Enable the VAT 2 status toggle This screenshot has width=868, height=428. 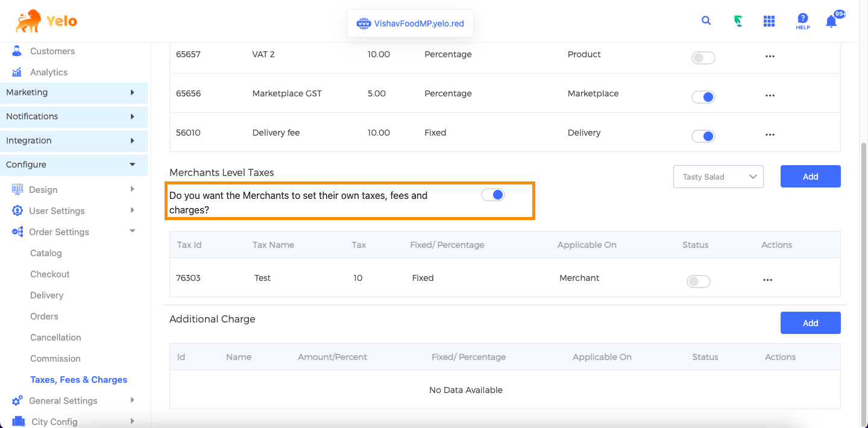[x=703, y=58]
